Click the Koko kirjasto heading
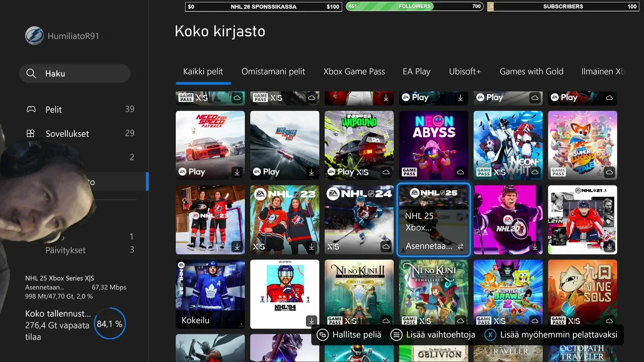 coord(220,31)
